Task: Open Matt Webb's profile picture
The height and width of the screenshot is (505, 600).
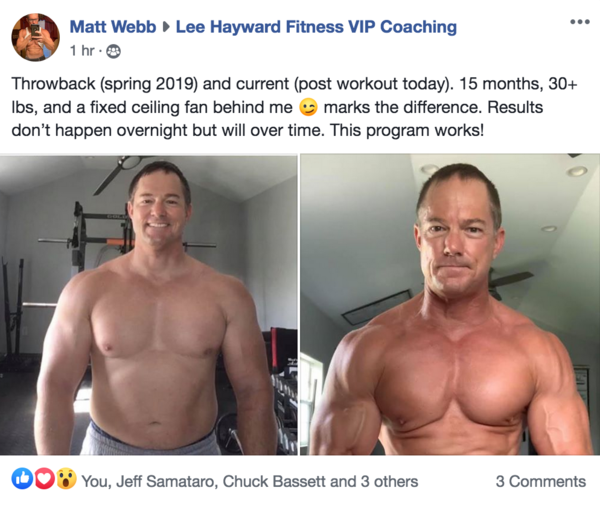Action: (36, 37)
